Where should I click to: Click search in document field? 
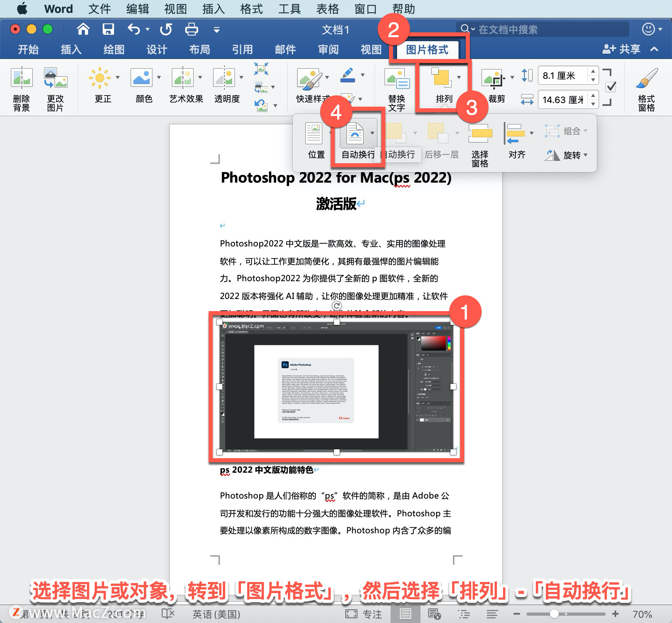pyautogui.click(x=543, y=29)
